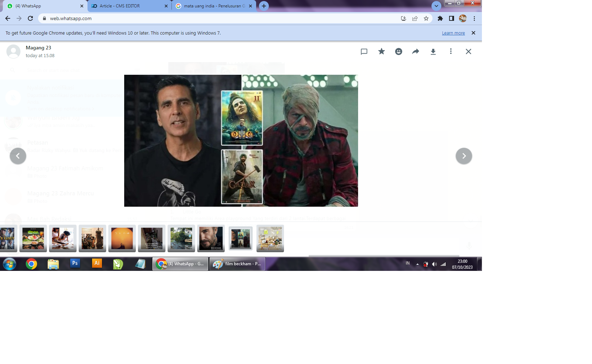Bookmark this page with star icon
592x364 pixels.
[x=426, y=18]
